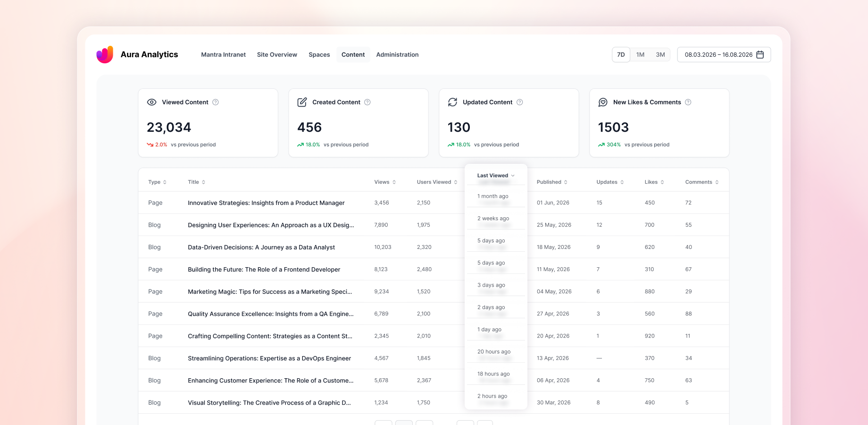Click the 88 comments cell
The height and width of the screenshot is (425, 868).
pos(688,314)
